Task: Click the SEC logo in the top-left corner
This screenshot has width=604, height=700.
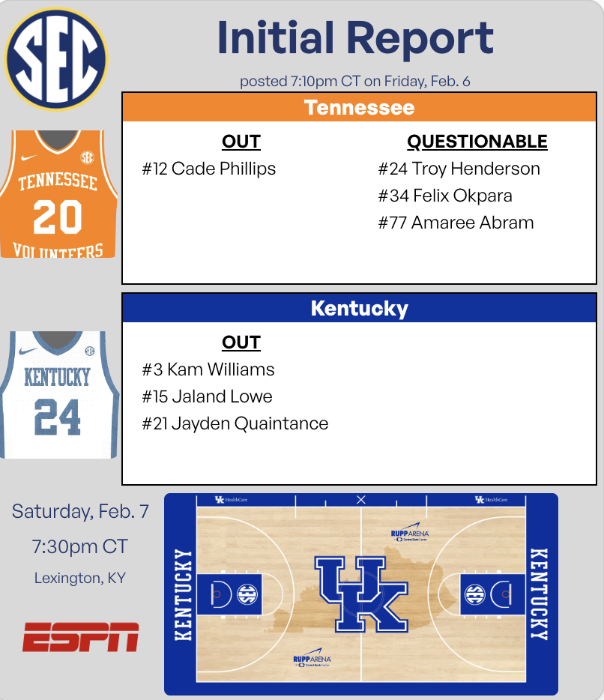Action: [56, 58]
